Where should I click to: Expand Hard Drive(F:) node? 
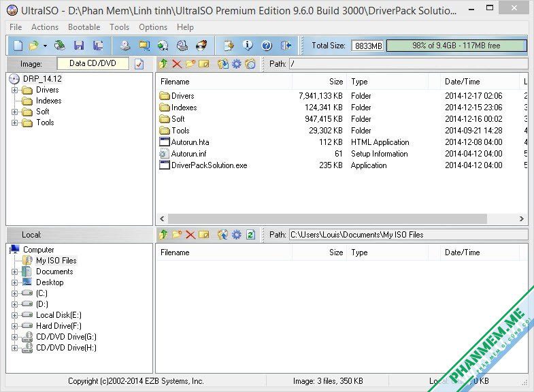pyautogui.click(x=14, y=326)
